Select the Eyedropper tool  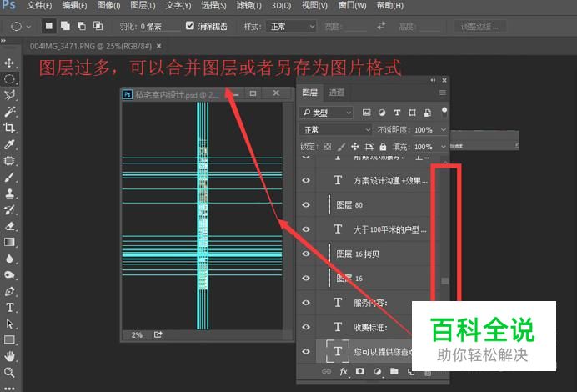[9, 144]
